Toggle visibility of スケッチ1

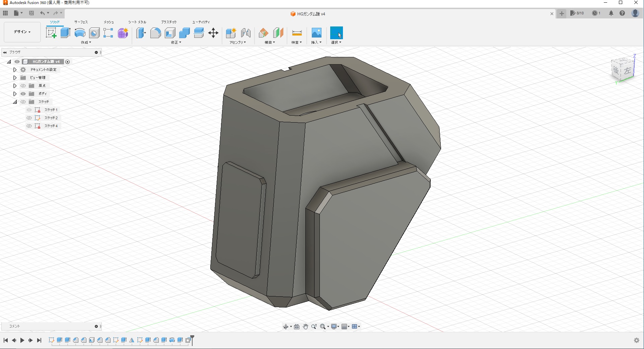[29, 110]
